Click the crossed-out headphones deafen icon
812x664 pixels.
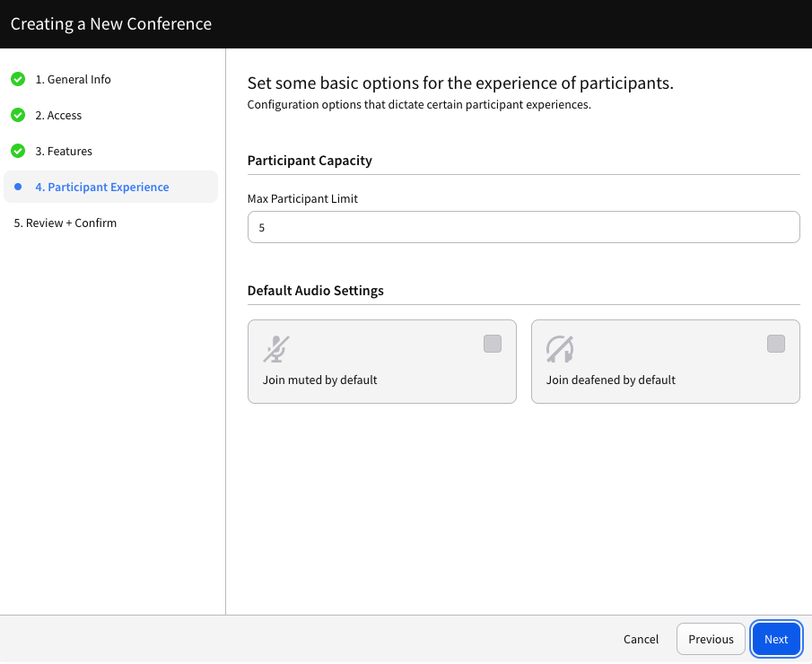(560, 348)
